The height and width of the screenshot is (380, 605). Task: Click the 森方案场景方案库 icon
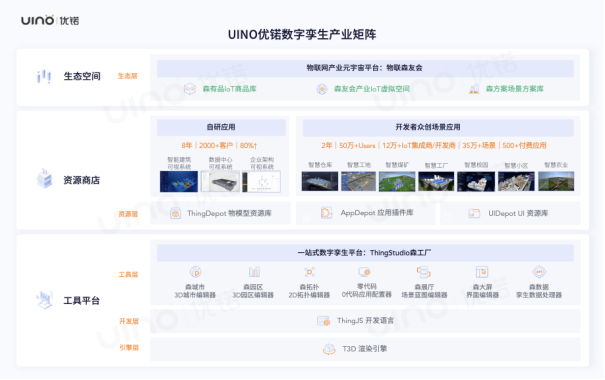click(x=474, y=89)
